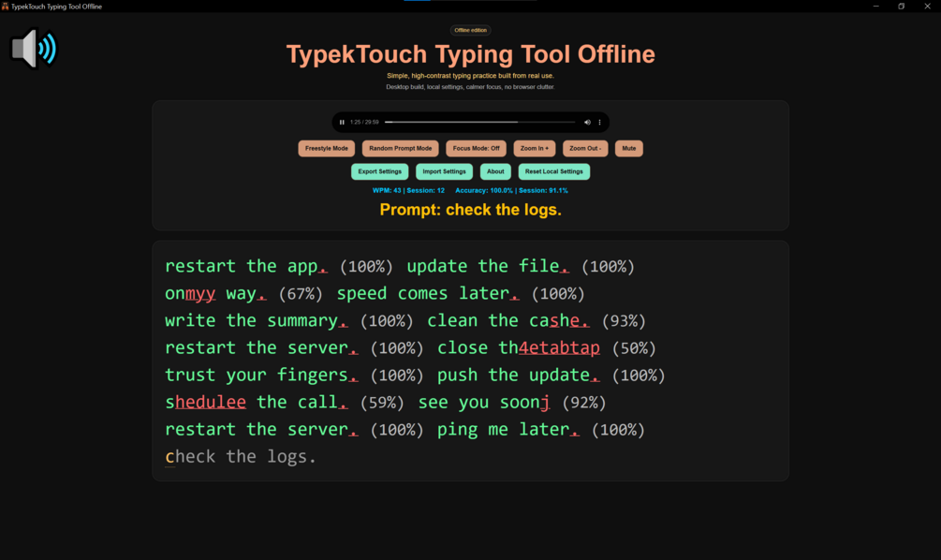Click the current line 'check the logs.'
The height and width of the screenshot is (560, 941).
[x=241, y=457]
